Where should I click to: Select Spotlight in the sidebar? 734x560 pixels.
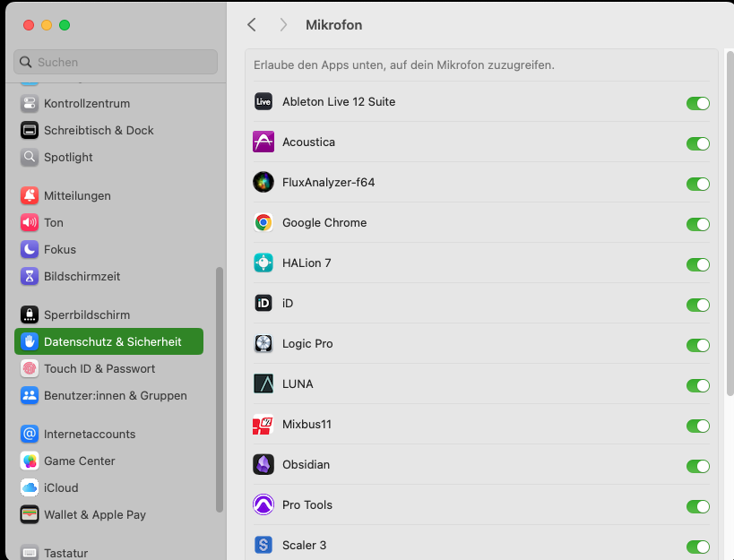coord(108,157)
